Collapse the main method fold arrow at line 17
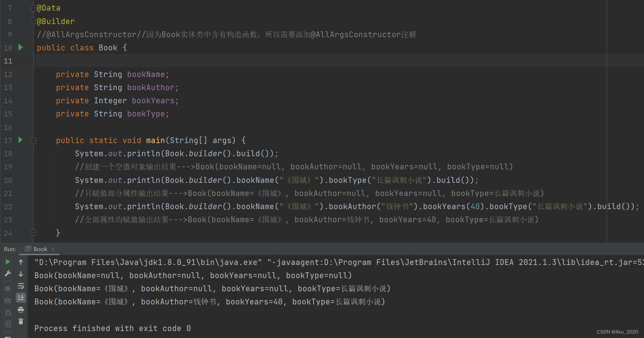 coord(33,140)
